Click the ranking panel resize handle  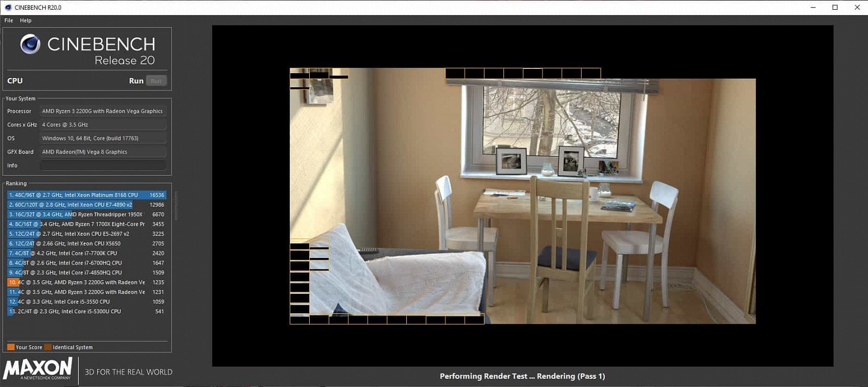point(176,206)
